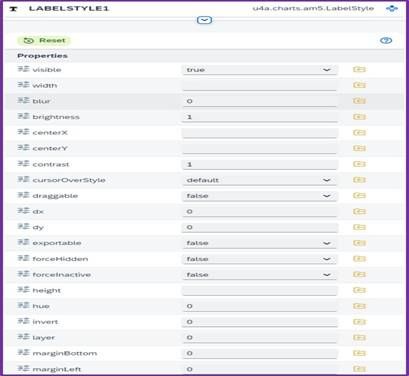This screenshot has height=376, width=409.
Task: Click the binding icon for forceHidden row
Action: pos(359,259)
